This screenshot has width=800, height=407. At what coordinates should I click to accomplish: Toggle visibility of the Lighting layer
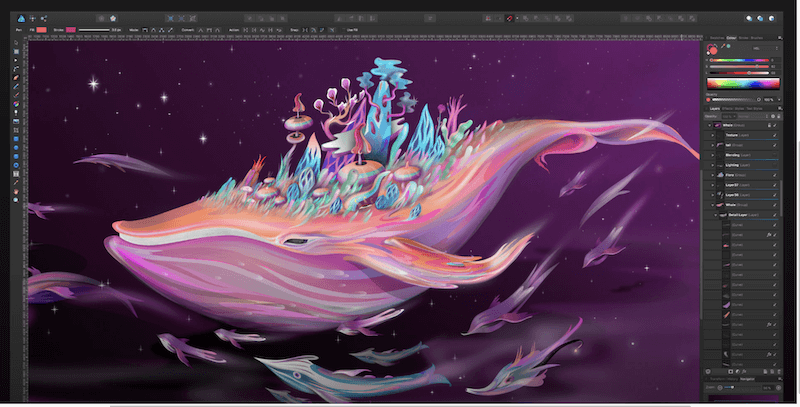coord(774,164)
